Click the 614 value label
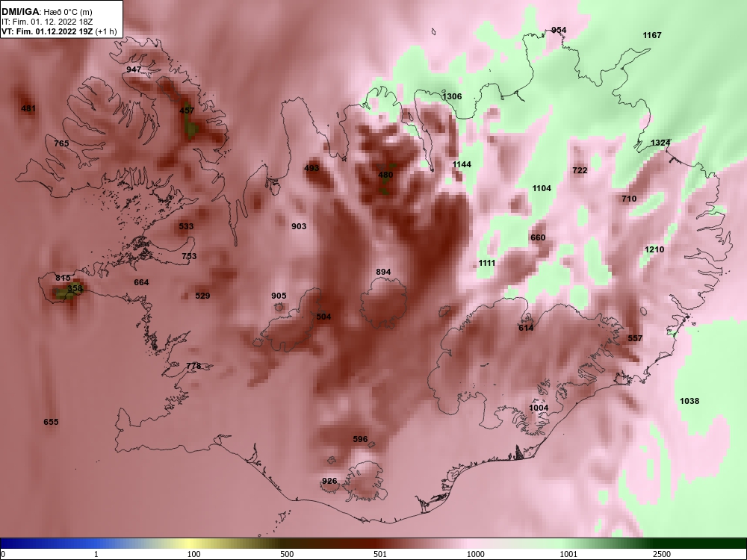This screenshot has width=747, height=560. [526, 328]
